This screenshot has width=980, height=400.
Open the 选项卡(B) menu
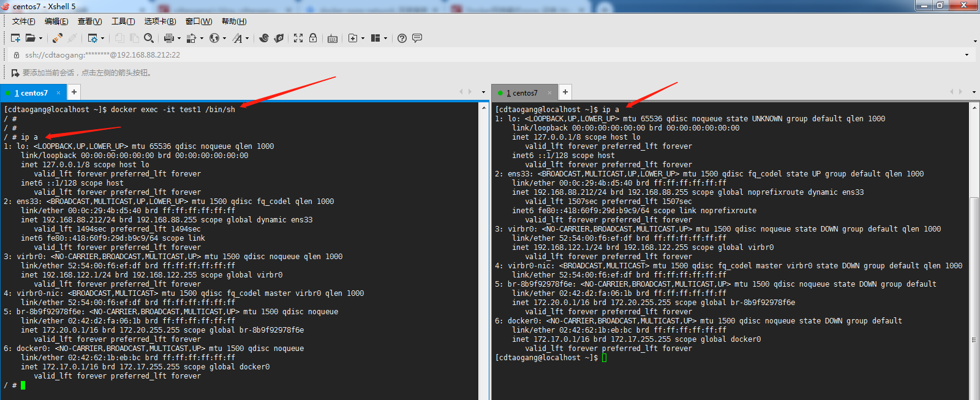tap(160, 21)
